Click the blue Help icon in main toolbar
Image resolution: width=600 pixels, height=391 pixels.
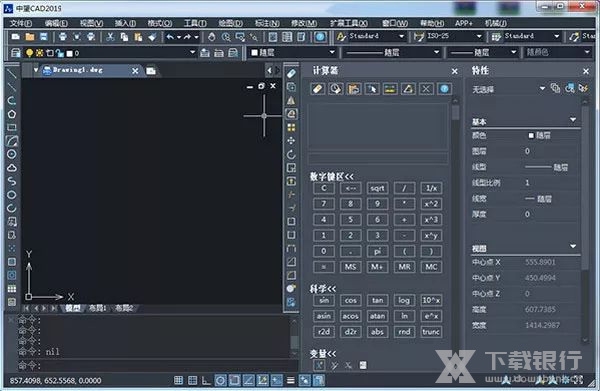(x=320, y=37)
